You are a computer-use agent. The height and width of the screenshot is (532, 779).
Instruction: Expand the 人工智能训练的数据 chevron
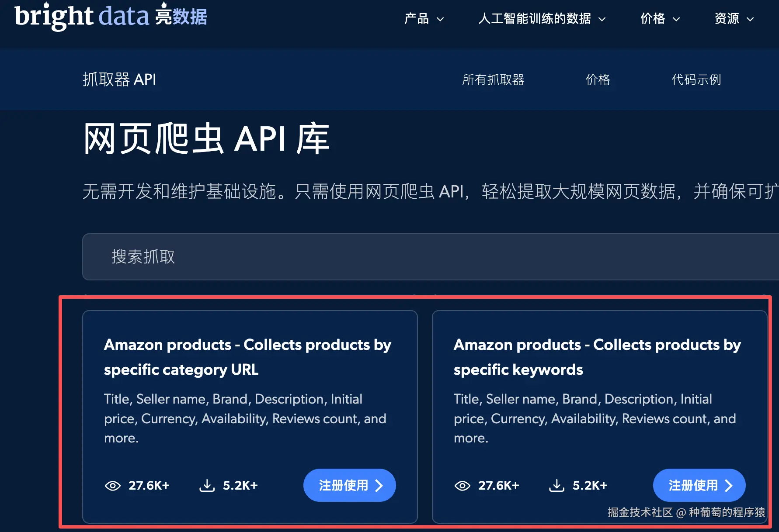602,19
